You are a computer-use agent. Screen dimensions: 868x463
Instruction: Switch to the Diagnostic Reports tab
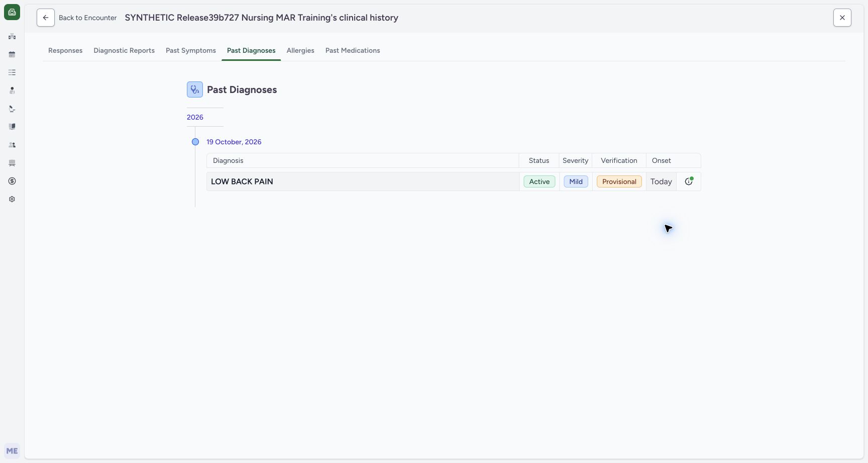[x=124, y=50]
